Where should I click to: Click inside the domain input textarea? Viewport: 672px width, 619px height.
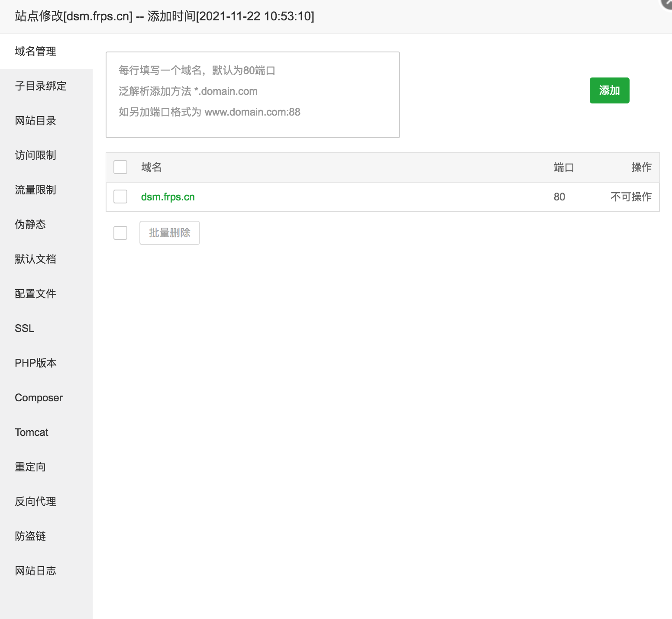click(x=252, y=94)
